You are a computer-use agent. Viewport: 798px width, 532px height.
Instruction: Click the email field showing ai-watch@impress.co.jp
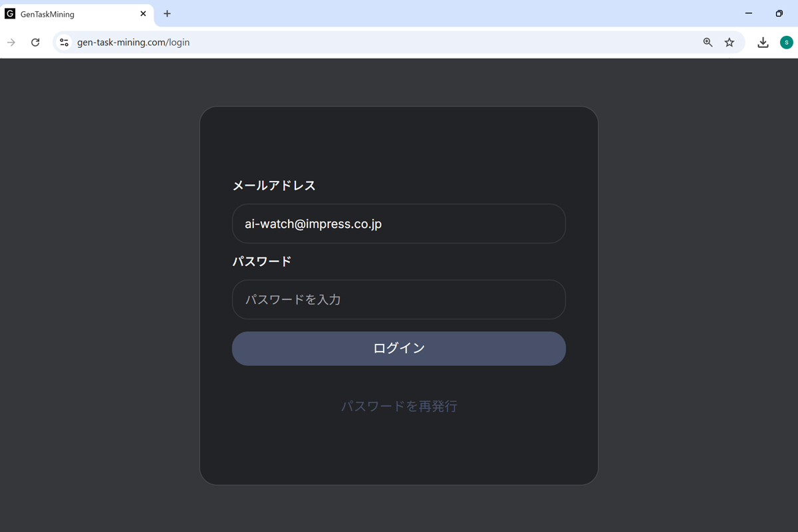coord(399,223)
